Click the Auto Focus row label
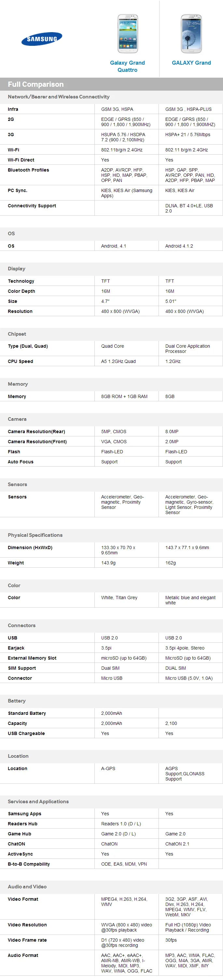The width and height of the screenshot is (223, 980). (21, 462)
